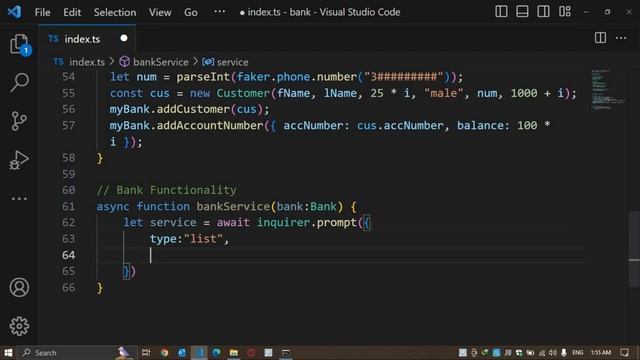The image size is (640, 360).
Task: Open Outlook from taskbar
Action: point(182,353)
